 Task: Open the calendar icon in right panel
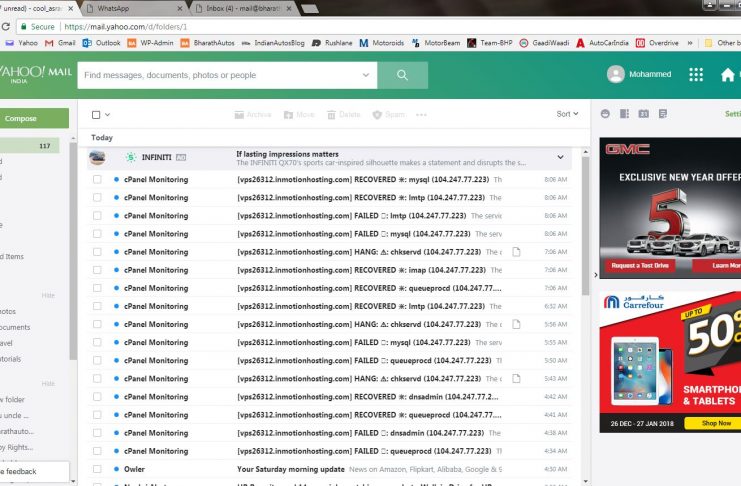pyautogui.click(x=644, y=114)
